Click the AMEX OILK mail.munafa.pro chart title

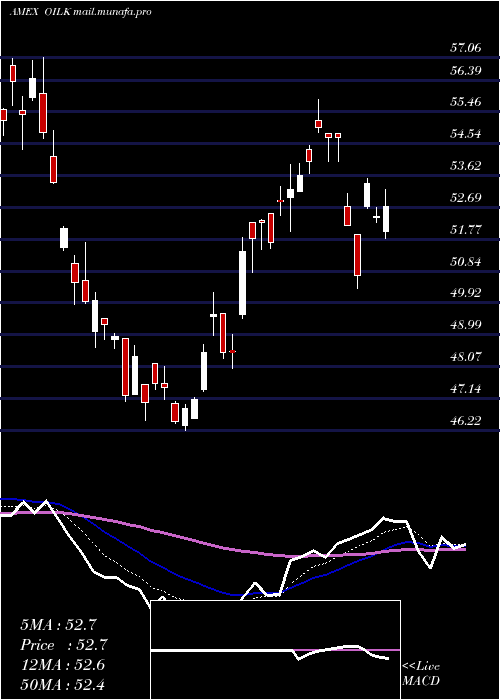tap(80, 12)
